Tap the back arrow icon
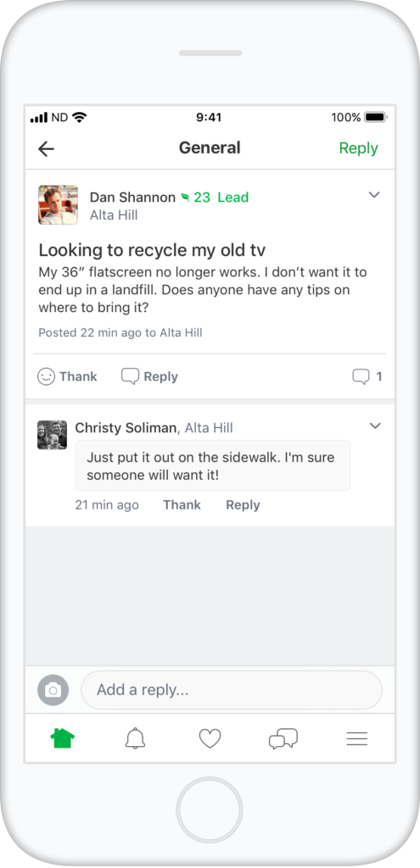 pos(46,148)
